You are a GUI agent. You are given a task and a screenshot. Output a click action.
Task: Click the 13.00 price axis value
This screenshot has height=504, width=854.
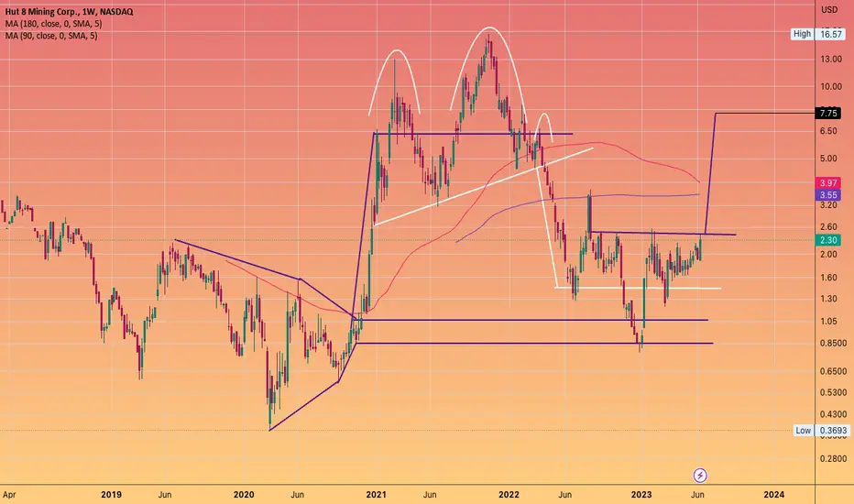(831, 60)
